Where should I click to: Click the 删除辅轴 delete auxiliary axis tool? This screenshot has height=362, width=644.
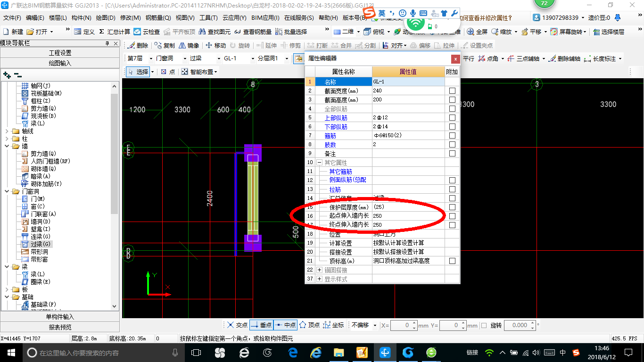click(564, 58)
